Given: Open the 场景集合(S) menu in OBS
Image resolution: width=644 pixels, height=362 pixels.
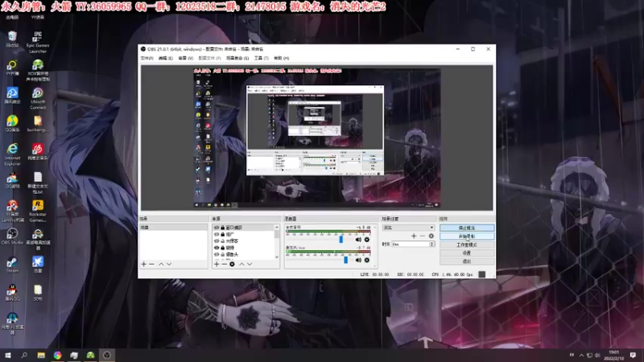Looking at the screenshot, I should click(237, 58).
